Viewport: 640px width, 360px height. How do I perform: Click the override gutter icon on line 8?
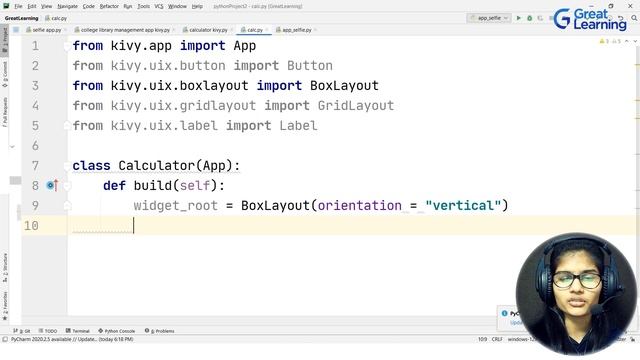(52, 186)
